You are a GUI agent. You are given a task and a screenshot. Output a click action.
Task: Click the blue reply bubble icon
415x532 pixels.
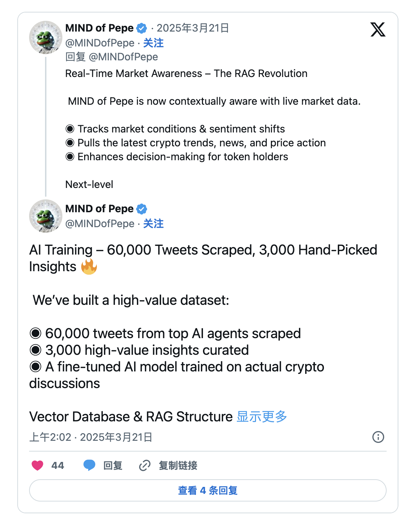click(x=89, y=465)
